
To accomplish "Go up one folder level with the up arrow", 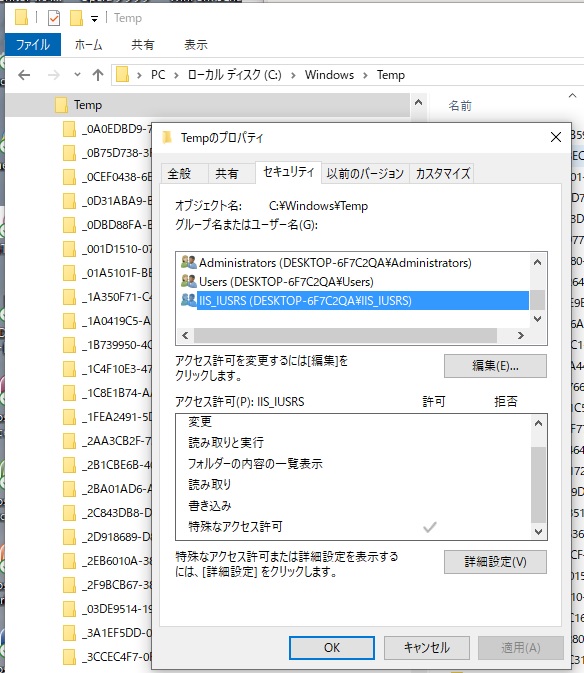I will click(x=98, y=75).
